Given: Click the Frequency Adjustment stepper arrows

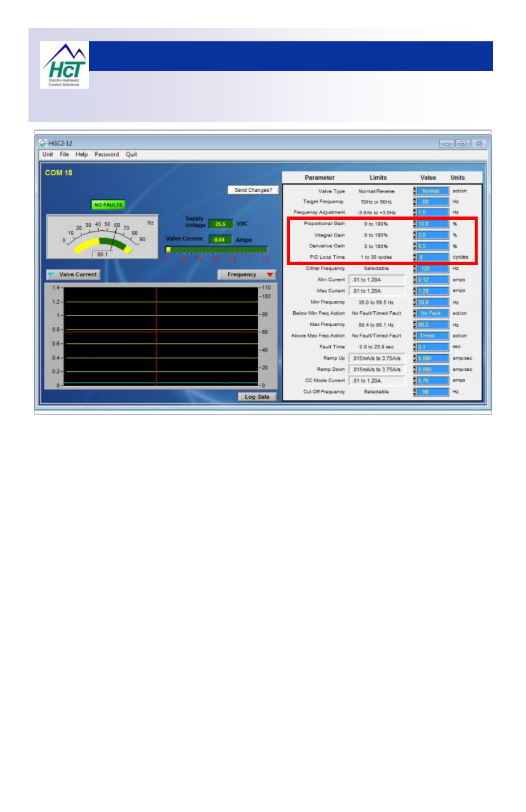Looking at the screenshot, I should pos(415,212).
